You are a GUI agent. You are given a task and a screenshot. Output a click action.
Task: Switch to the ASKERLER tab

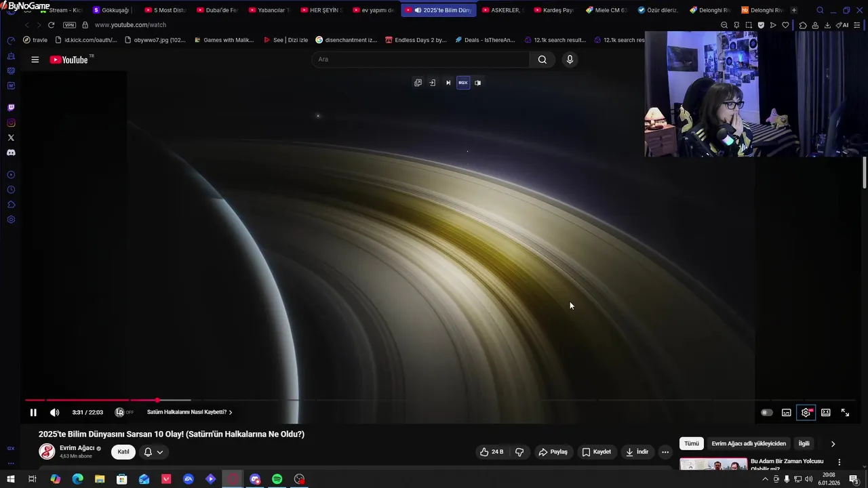pyautogui.click(x=502, y=10)
